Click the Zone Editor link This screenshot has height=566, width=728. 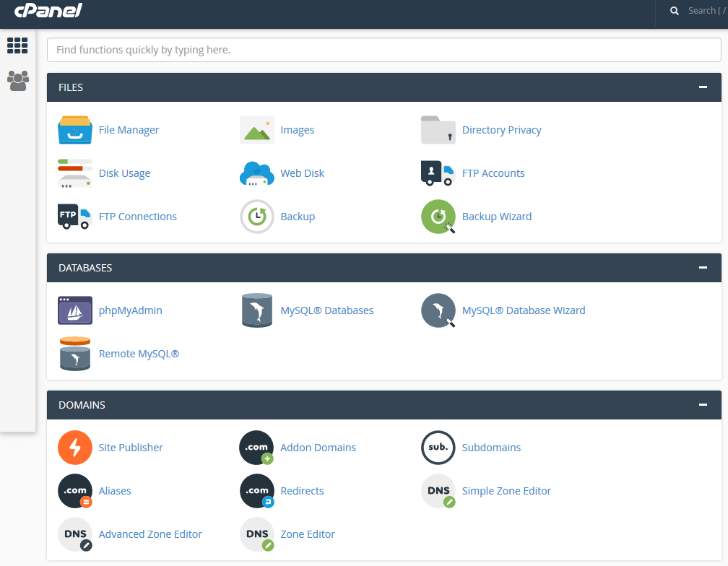pyautogui.click(x=308, y=534)
